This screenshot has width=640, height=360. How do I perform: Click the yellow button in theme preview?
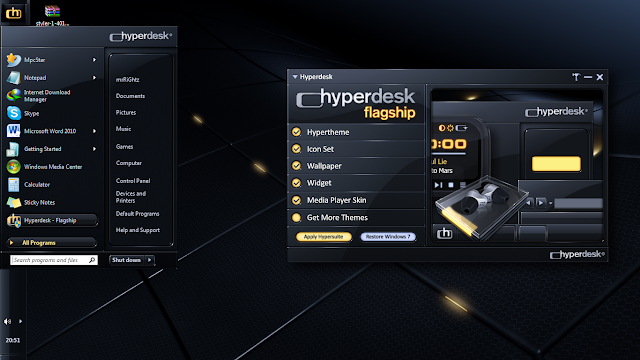pos(556,164)
